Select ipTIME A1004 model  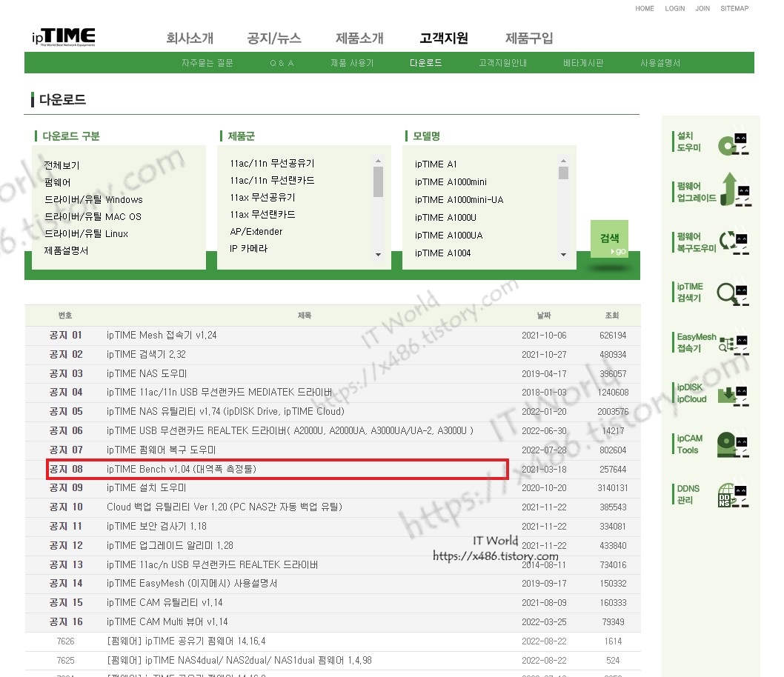(442, 253)
